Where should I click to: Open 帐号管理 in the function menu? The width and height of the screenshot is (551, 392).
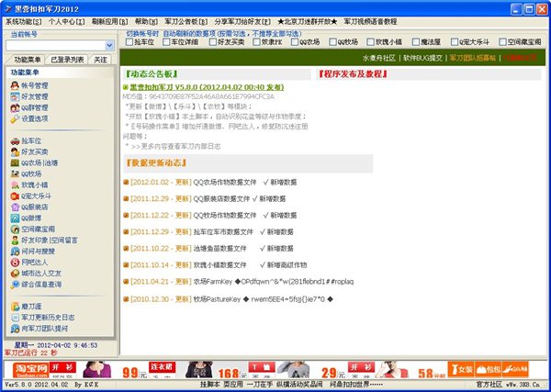(x=32, y=84)
